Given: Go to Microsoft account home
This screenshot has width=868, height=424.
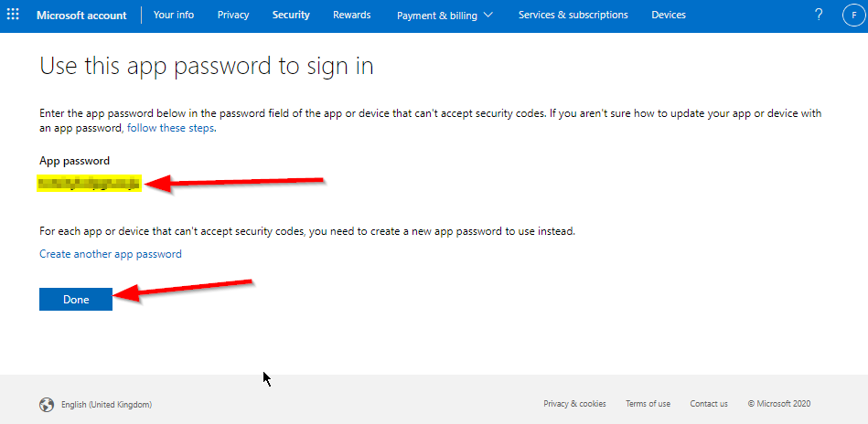Looking at the screenshot, I should click(x=81, y=16).
